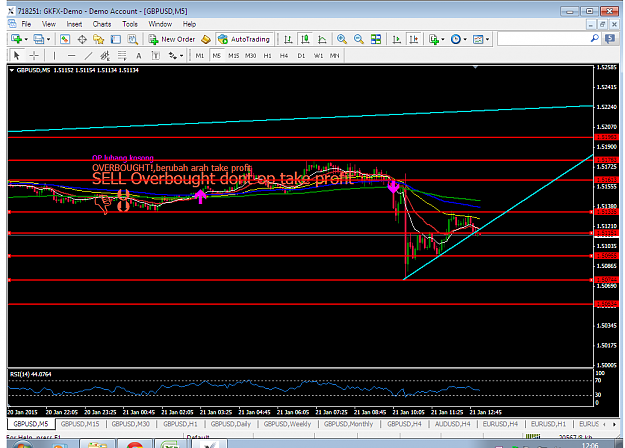
Task: Toggle AutoTrading
Action: [244, 39]
